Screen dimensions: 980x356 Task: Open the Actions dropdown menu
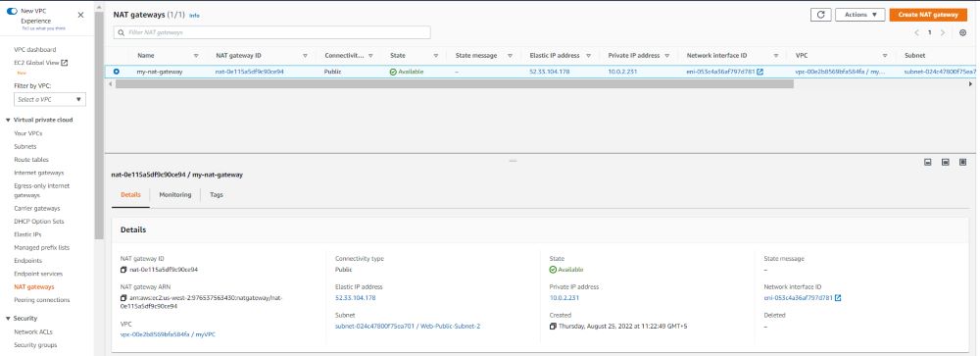[x=860, y=15]
